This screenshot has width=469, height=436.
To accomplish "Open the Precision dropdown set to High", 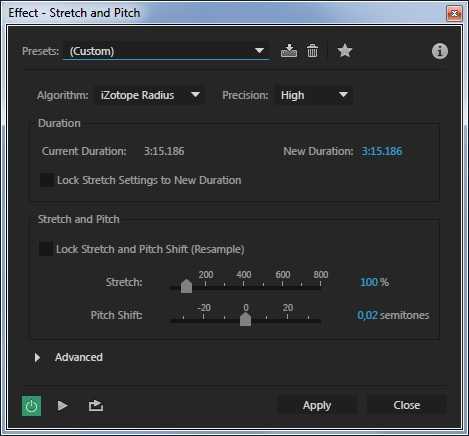I will point(314,95).
